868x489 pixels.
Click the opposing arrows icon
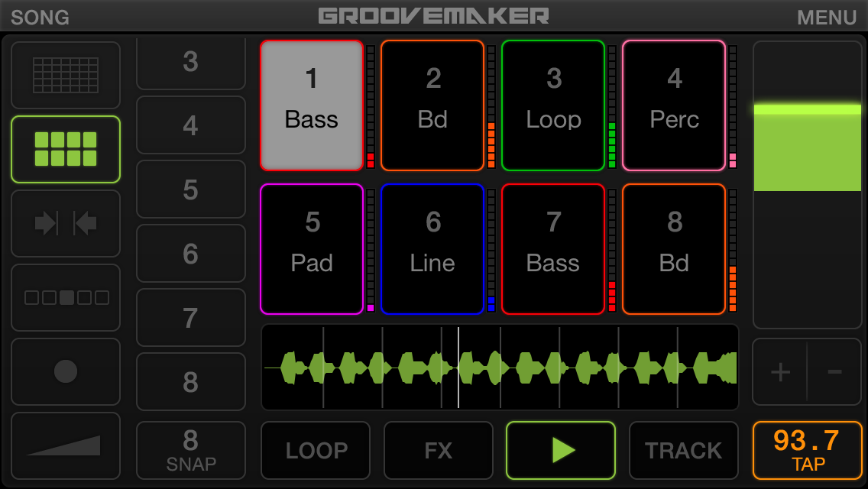point(65,224)
